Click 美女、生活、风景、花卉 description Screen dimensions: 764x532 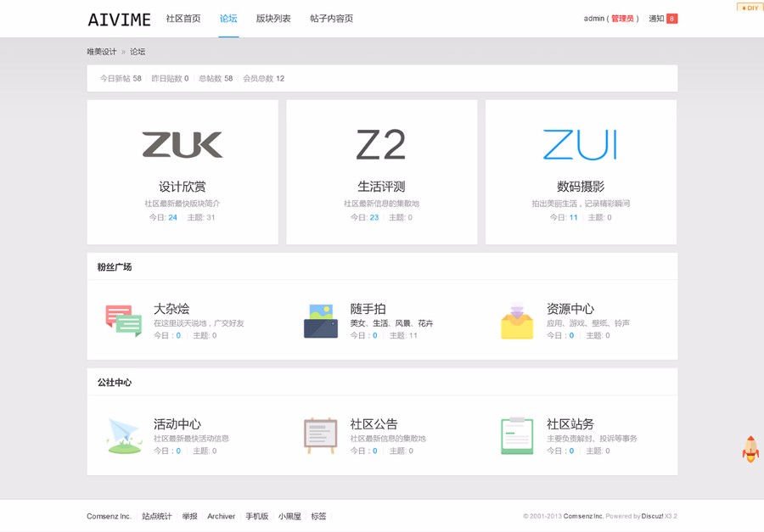pyautogui.click(x=391, y=323)
